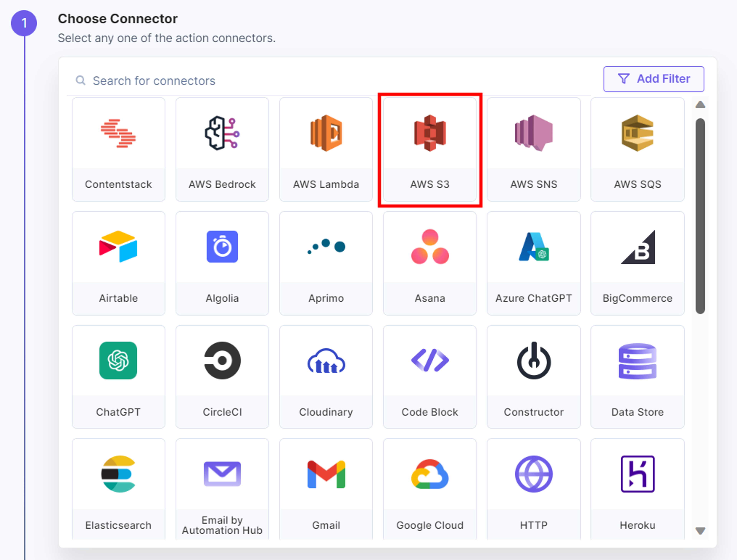The height and width of the screenshot is (560, 737).
Task: Select the Elasticsearch connector
Action: [x=118, y=489]
